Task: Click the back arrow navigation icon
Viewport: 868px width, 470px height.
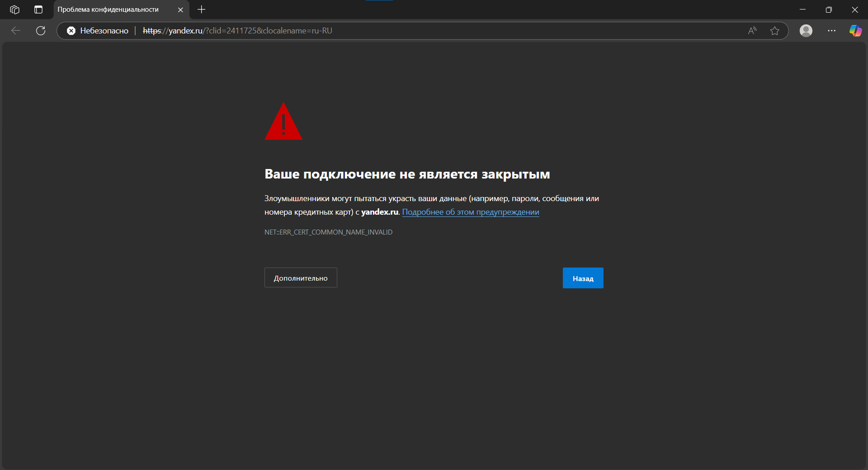Action: [x=16, y=31]
